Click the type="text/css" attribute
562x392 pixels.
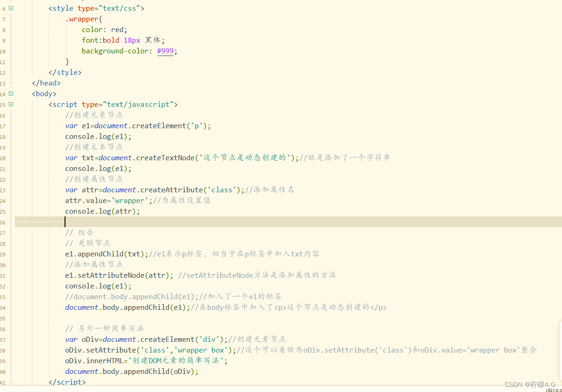[x=109, y=8]
